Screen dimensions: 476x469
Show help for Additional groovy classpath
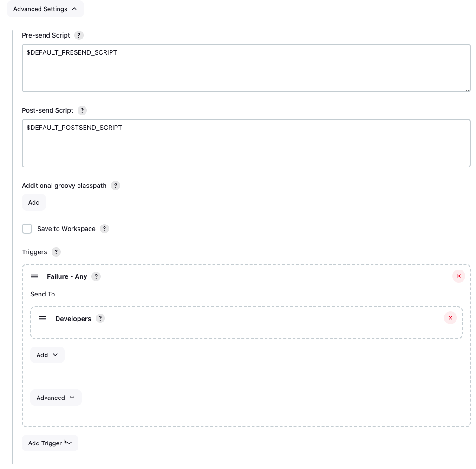point(115,186)
